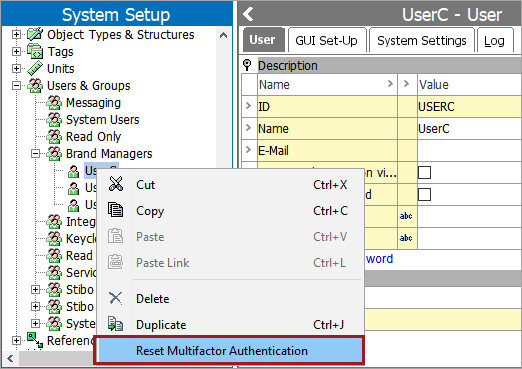
Task: Click the first user icon under Brand Managers
Action: [x=73, y=171]
